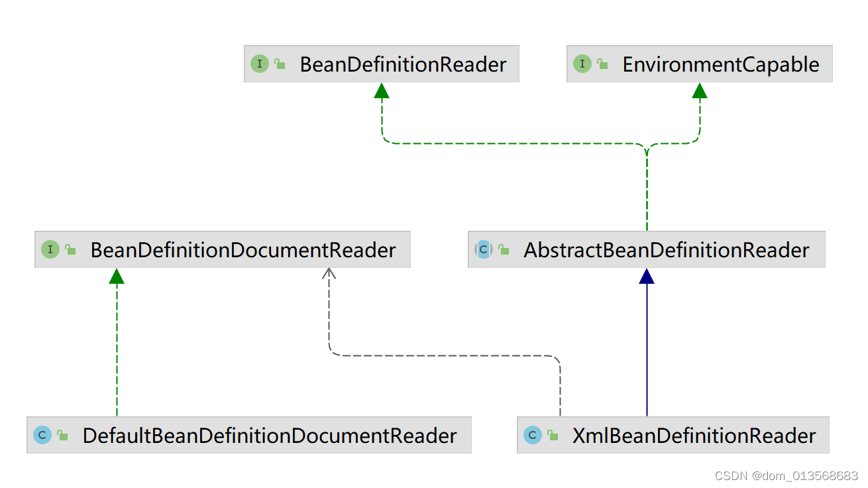
Task: Select the XmlBeanDefinitionReader class node
Action: pos(673,435)
